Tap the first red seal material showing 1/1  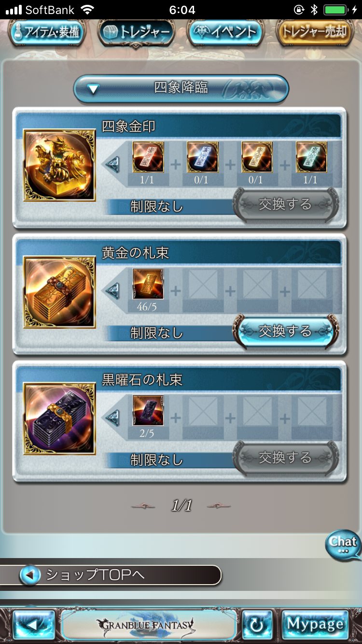pos(148,157)
